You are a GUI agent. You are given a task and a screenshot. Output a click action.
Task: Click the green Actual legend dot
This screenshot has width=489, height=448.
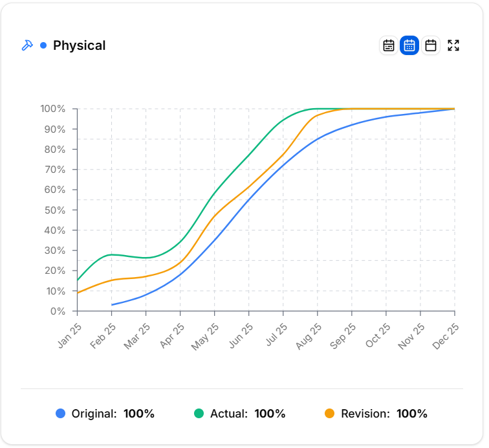tap(199, 414)
